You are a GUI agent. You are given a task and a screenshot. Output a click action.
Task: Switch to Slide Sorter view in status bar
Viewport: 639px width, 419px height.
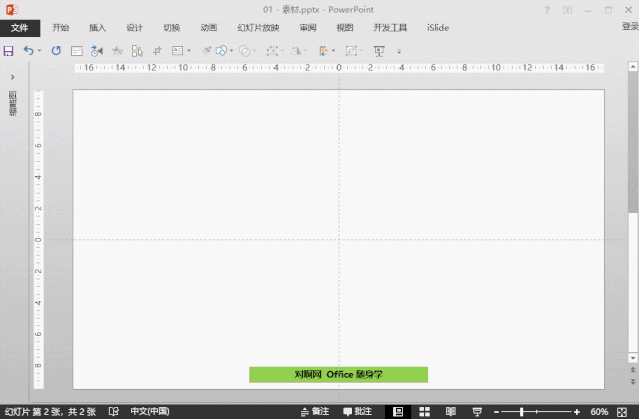[x=424, y=411]
